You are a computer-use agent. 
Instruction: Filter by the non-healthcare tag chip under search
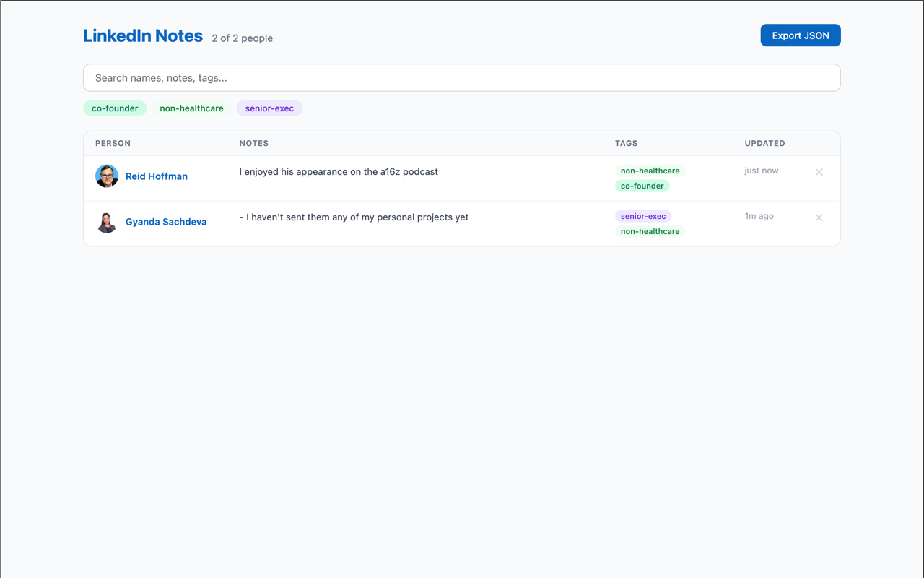(191, 108)
